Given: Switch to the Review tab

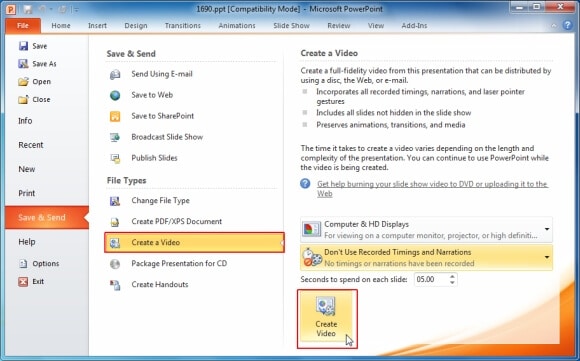Looking at the screenshot, I should point(338,26).
